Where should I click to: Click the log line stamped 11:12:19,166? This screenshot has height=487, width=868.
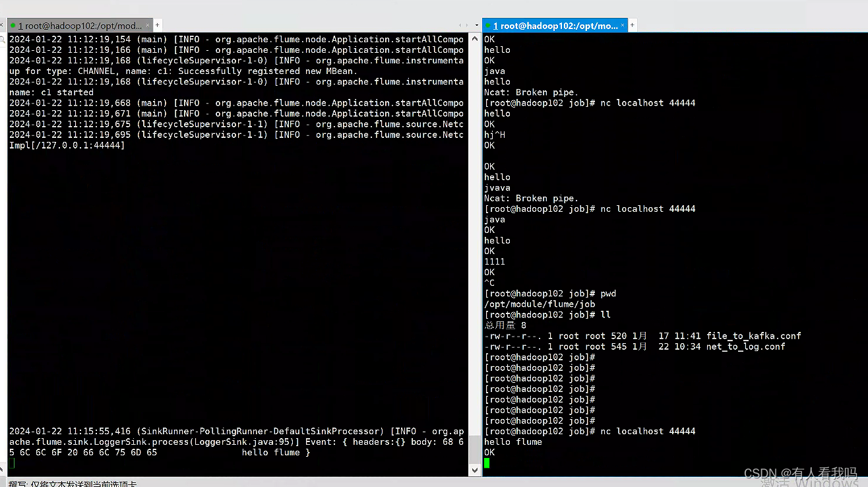236,50
